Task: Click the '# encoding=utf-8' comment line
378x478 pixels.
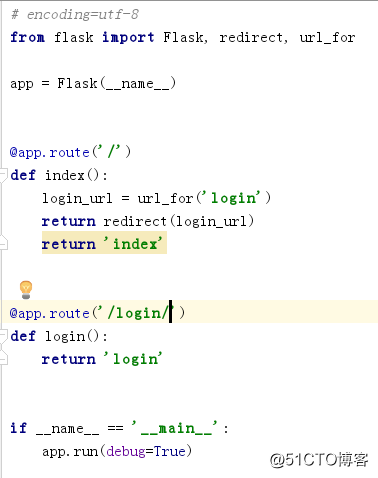Action: [x=75, y=15]
